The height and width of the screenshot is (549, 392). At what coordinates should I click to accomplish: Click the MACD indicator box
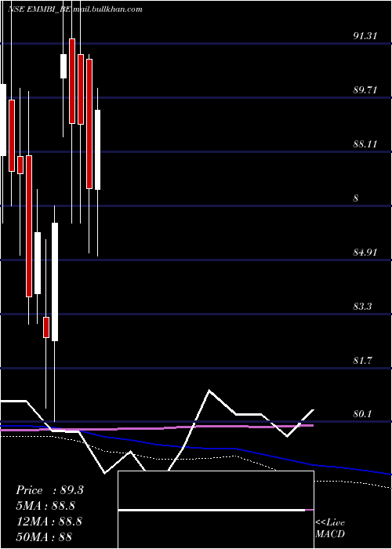216,510
